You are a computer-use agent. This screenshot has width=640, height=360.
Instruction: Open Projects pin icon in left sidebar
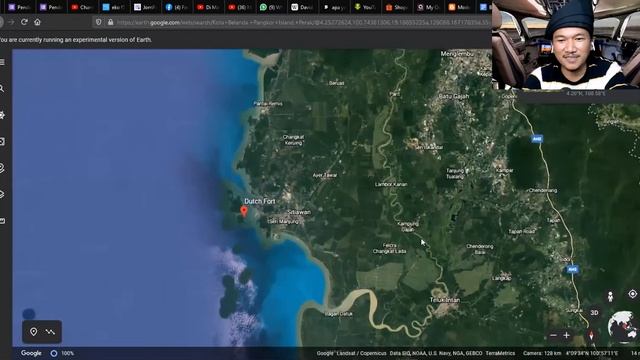click(x=2, y=168)
